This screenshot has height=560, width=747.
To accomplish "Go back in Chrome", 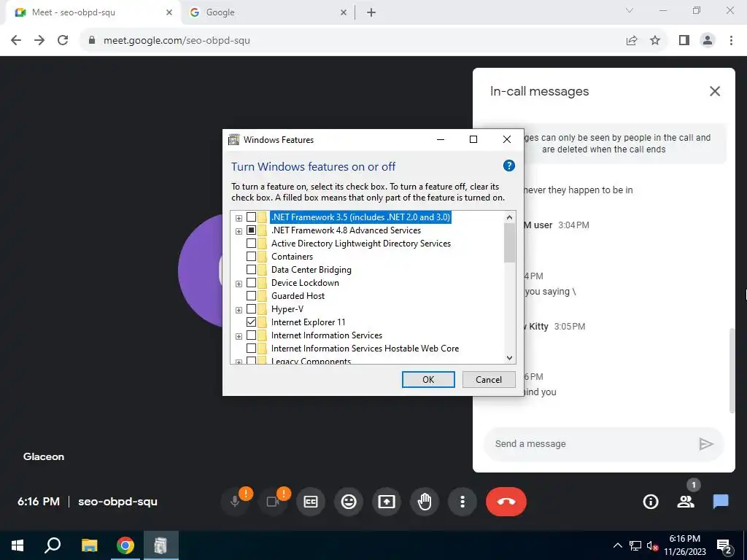I will point(16,40).
